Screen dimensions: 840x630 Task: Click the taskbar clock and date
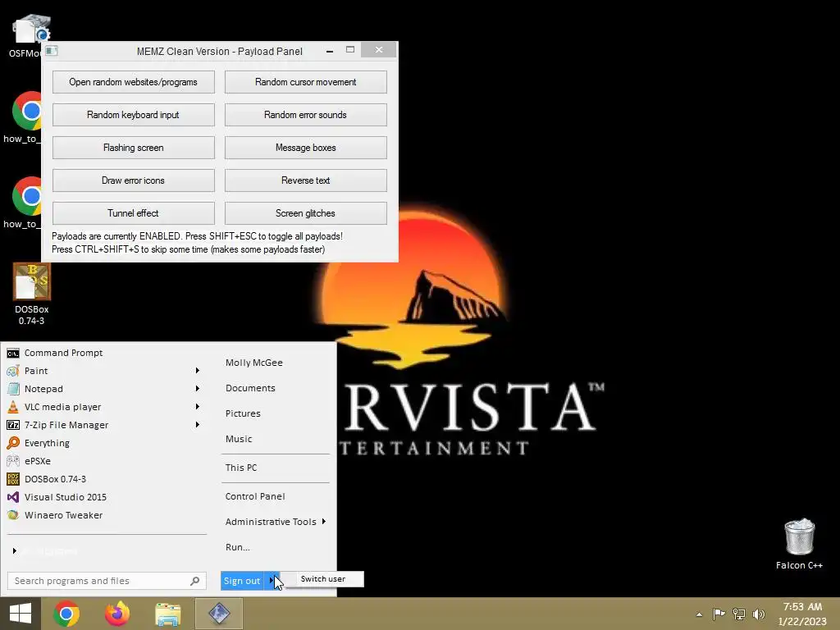point(802,614)
